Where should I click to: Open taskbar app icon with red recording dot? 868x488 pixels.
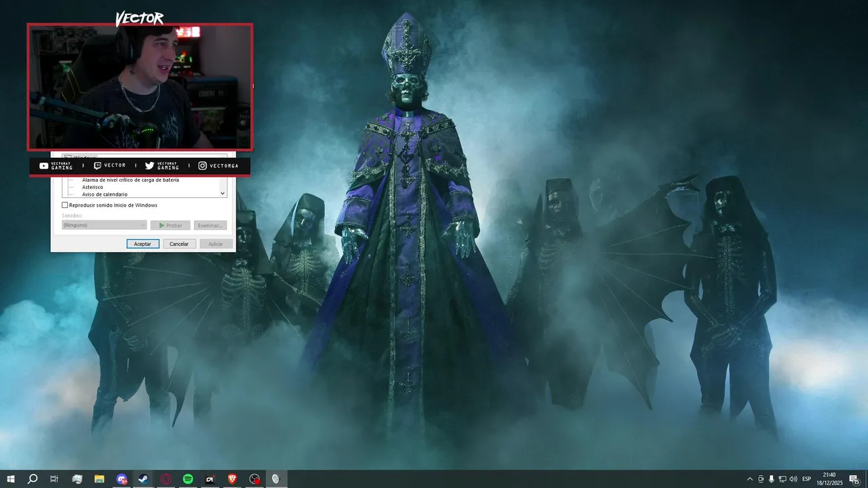[x=254, y=479]
